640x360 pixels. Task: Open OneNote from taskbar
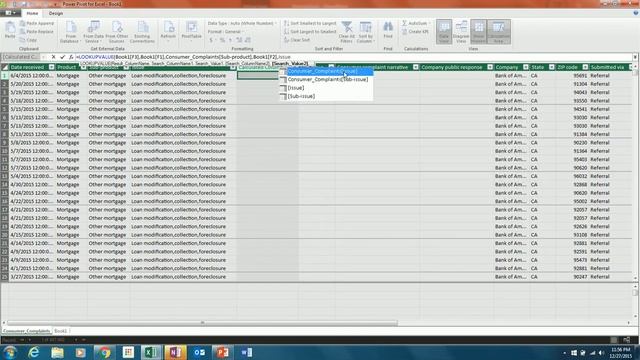176,352
